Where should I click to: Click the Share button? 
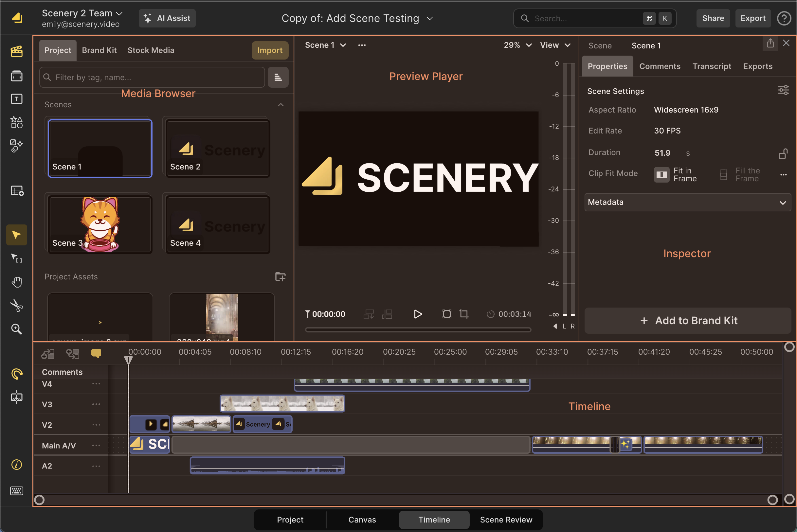coord(713,18)
